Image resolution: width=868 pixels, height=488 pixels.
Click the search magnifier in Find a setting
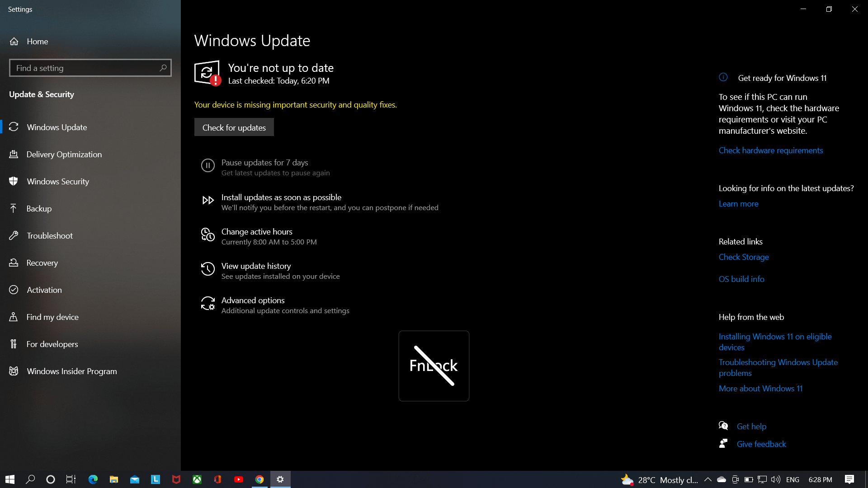coord(163,68)
